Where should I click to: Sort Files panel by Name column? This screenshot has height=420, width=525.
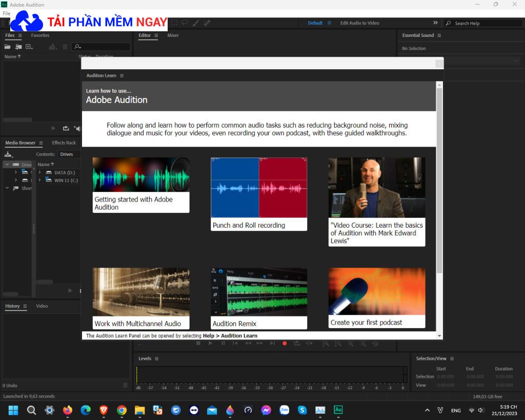[12, 56]
